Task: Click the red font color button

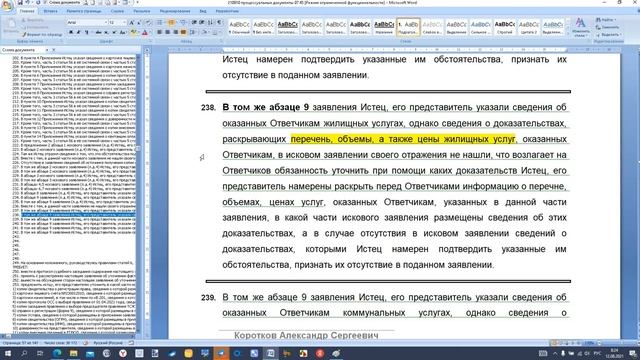Action: tap(144, 32)
